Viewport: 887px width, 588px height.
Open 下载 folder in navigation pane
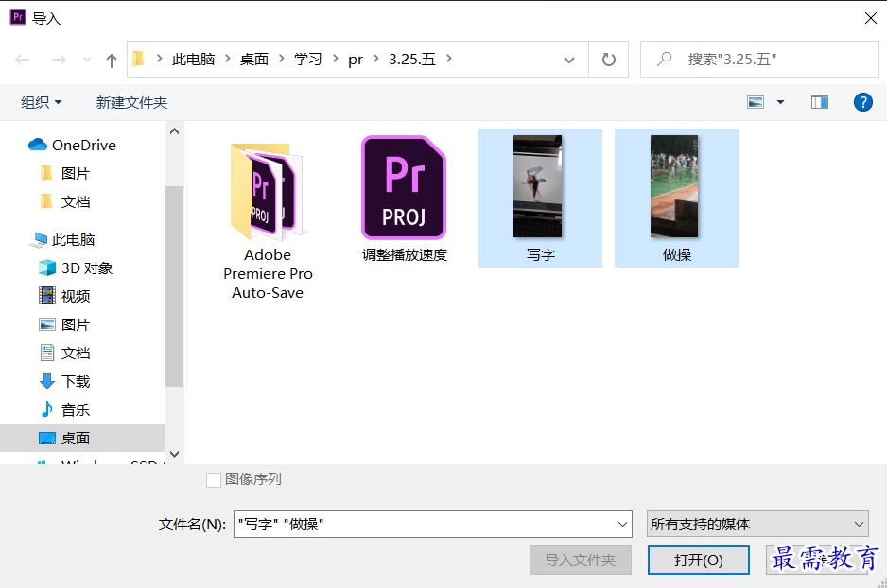click(64, 381)
